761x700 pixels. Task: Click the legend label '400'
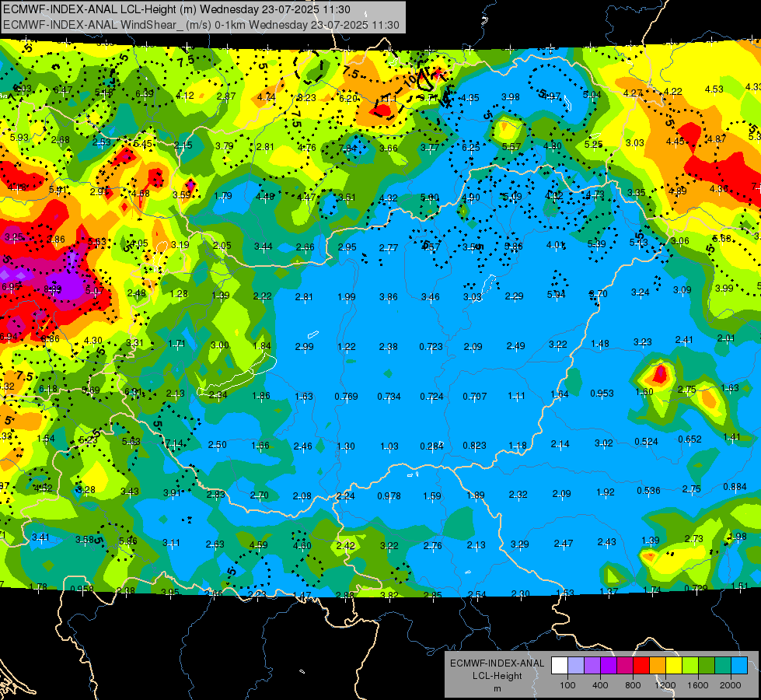(x=600, y=685)
